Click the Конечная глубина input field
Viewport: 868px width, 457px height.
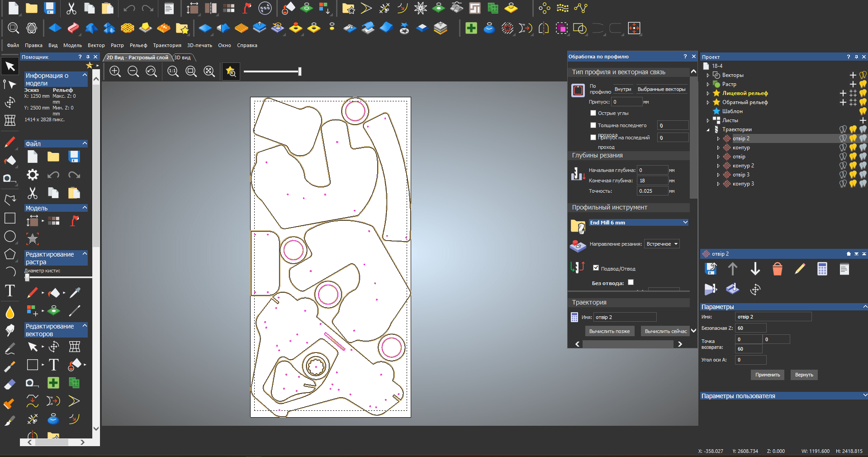click(x=652, y=181)
